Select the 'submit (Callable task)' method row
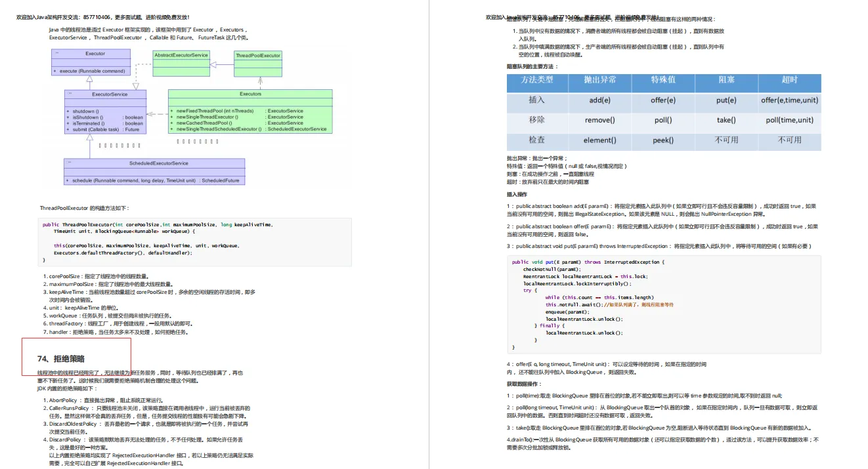 tap(105, 129)
